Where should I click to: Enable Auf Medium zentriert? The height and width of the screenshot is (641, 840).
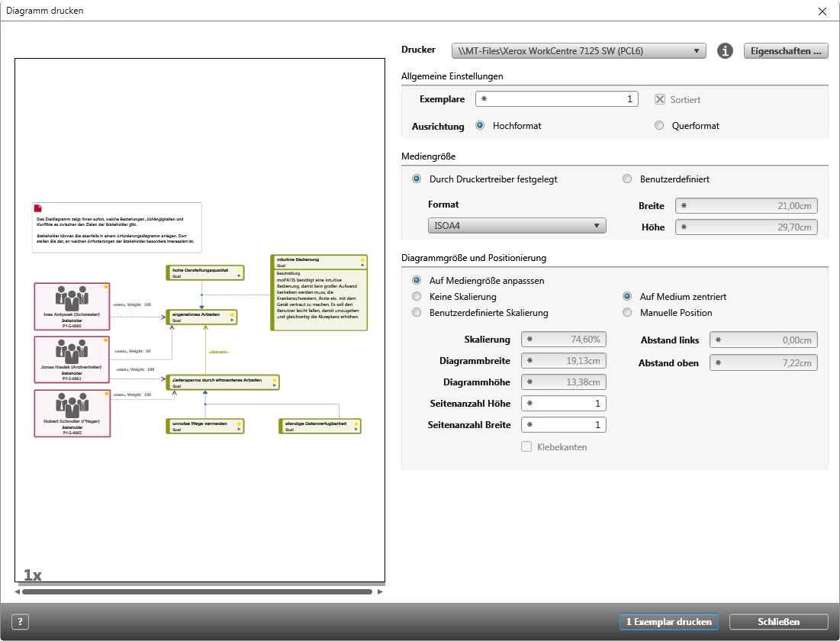(x=627, y=296)
